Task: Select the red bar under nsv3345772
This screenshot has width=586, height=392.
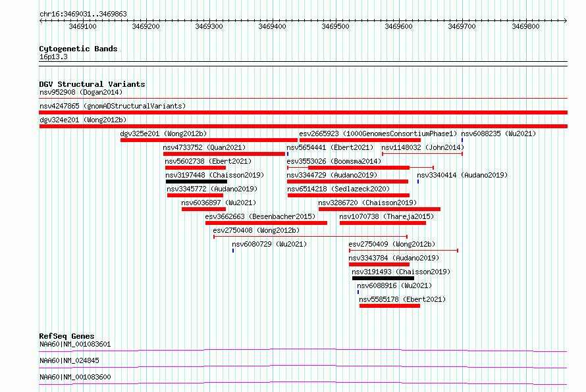Action: click(x=195, y=195)
